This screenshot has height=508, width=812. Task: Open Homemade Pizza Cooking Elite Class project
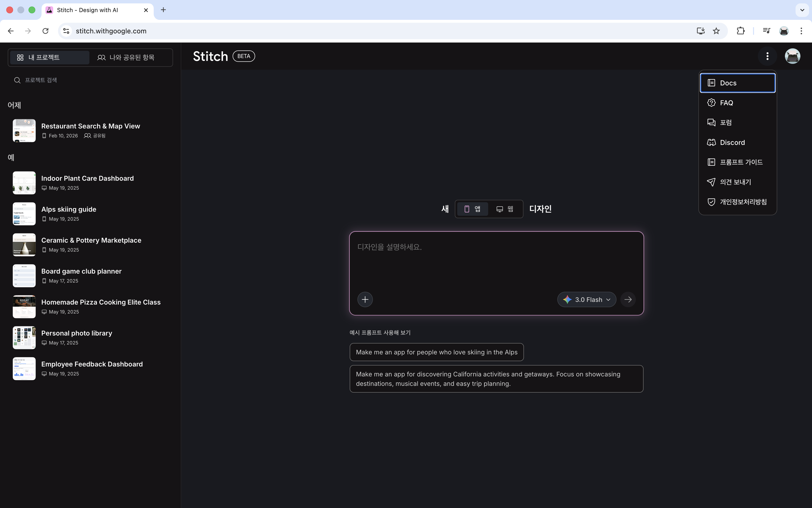click(91, 306)
